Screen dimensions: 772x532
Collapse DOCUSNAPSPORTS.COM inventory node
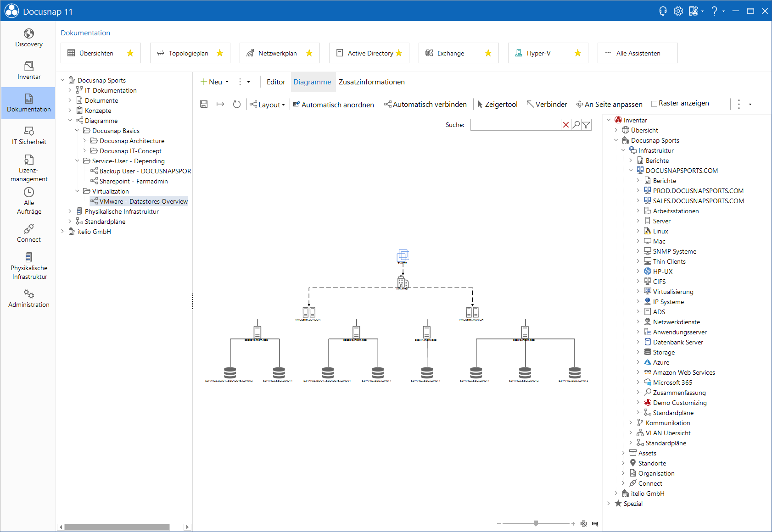pos(631,171)
